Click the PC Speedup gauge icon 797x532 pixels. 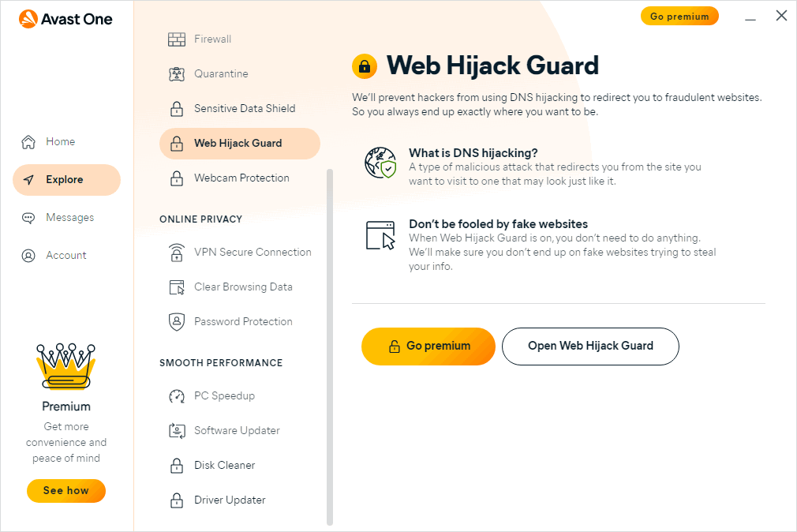pos(177,395)
